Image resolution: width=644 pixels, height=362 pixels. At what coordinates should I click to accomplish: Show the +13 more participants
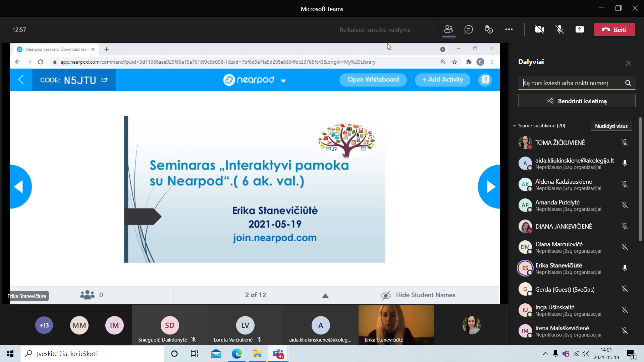coord(44,325)
